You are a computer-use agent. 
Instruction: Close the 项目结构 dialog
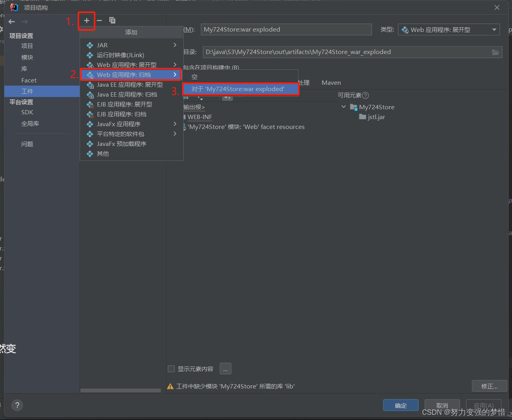click(497, 7)
